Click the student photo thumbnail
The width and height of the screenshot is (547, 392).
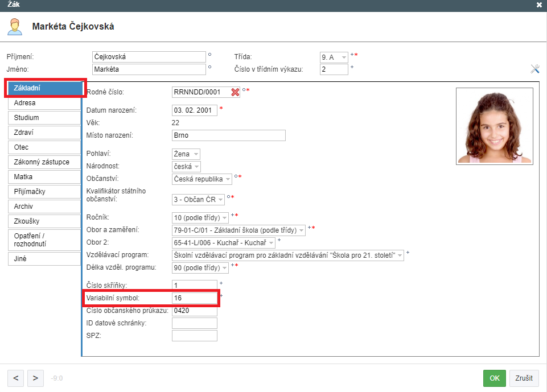click(x=494, y=126)
